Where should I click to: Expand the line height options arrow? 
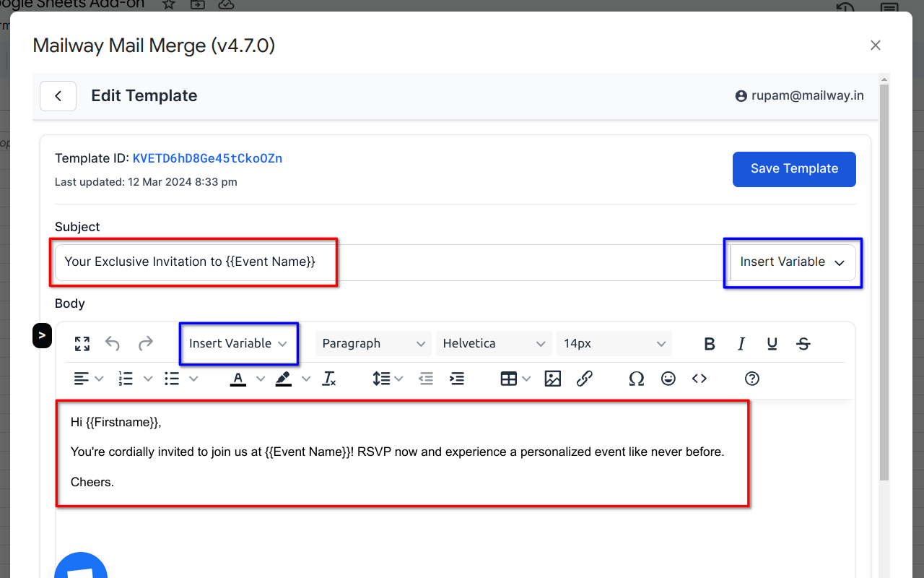pos(398,379)
